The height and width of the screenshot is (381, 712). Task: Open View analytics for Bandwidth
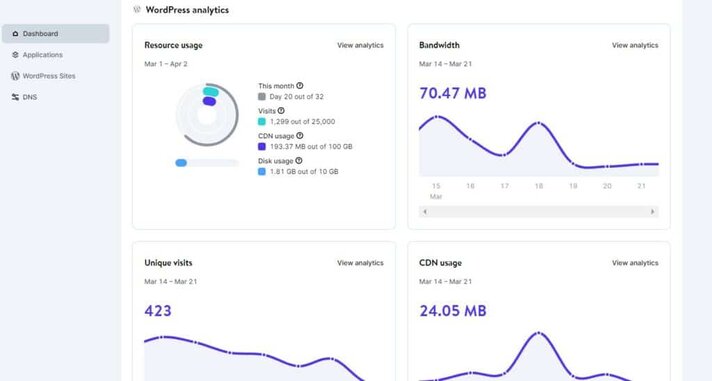pos(635,45)
